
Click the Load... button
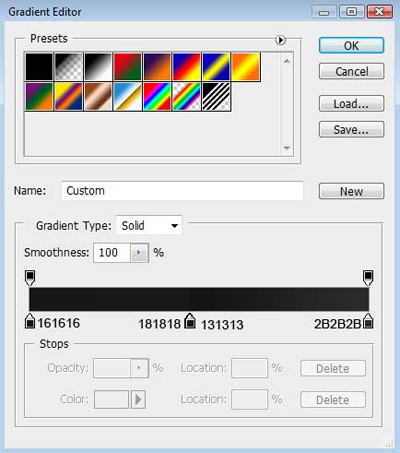click(x=351, y=104)
